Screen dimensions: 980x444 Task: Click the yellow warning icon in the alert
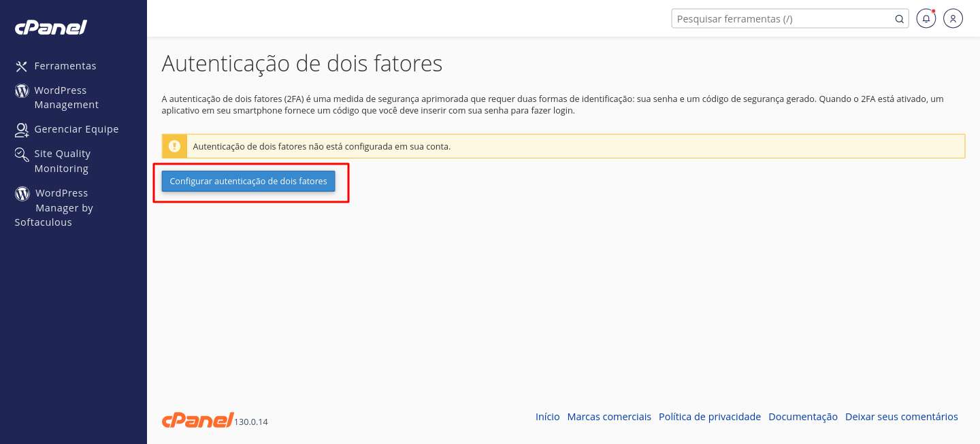click(x=175, y=146)
